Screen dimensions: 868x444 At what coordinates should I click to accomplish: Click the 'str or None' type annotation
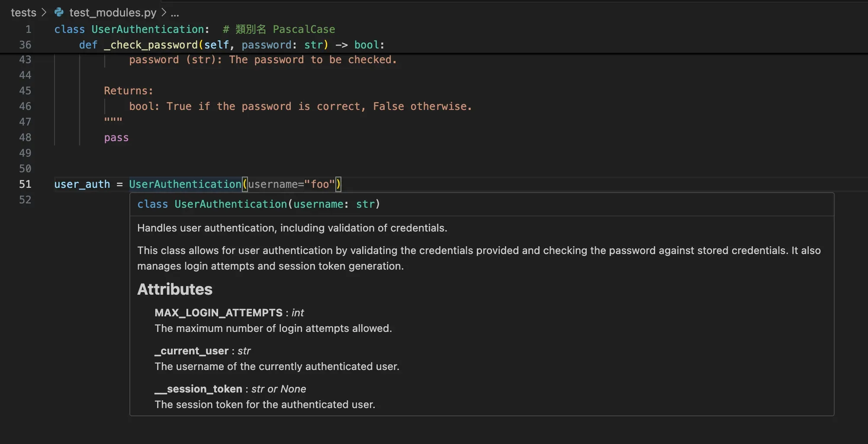279,389
